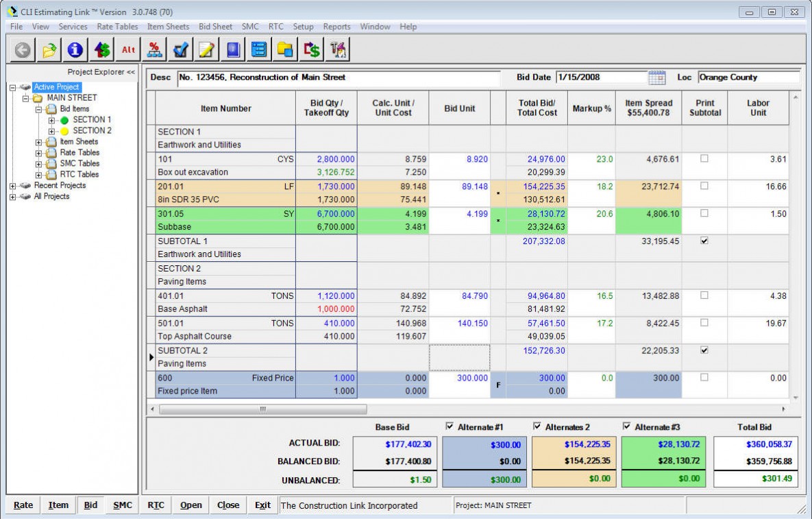Expand the SMC Tables tree node

pos(38,164)
